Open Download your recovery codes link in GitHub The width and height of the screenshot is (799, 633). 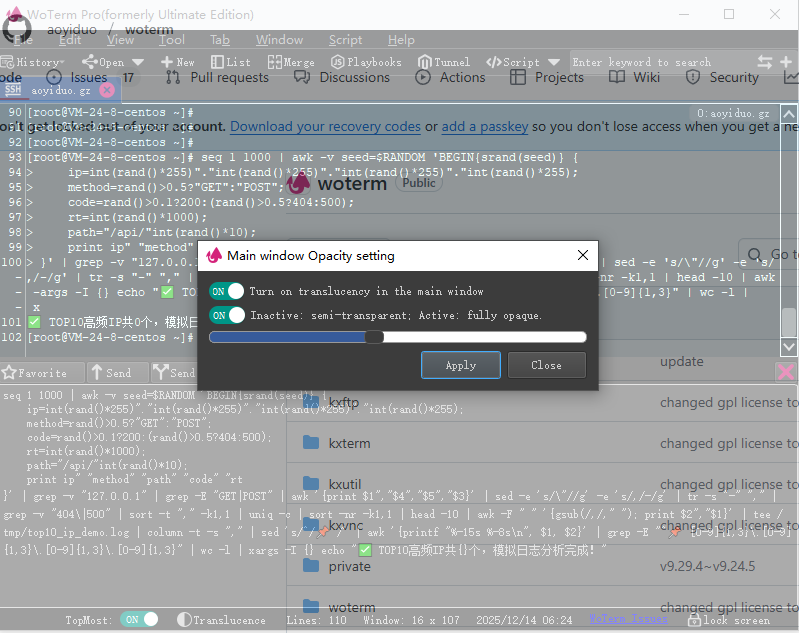[x=325, y=126]
